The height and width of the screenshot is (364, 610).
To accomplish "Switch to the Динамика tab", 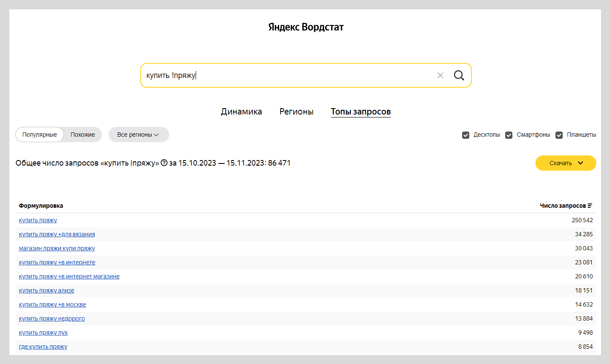I will click(x=241, y=112).
